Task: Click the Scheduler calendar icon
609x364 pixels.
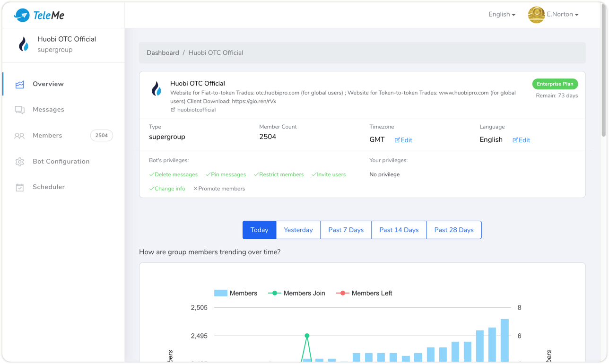Action: (20, 188)
